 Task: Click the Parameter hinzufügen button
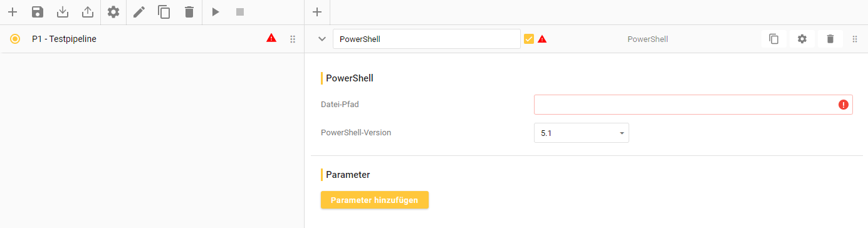(374, 200)
